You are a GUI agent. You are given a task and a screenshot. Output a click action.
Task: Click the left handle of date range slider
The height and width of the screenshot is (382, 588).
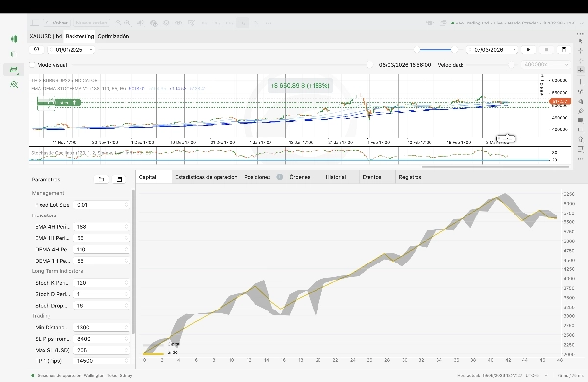point(416,50)
